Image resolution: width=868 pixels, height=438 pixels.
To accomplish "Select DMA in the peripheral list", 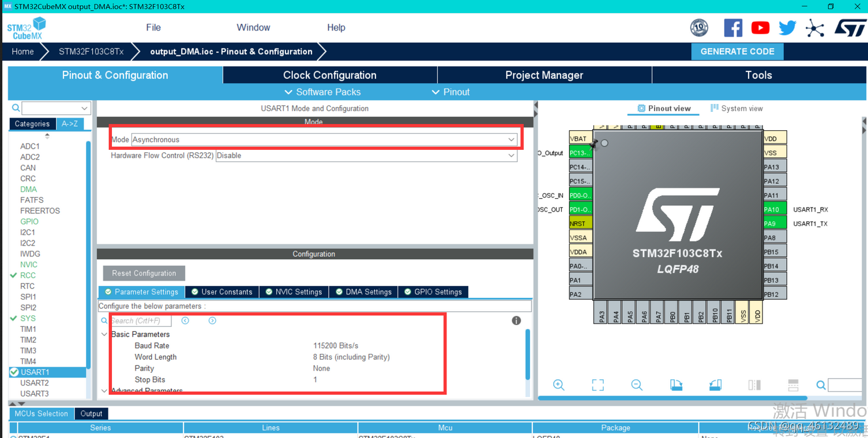I will [28, 189].
